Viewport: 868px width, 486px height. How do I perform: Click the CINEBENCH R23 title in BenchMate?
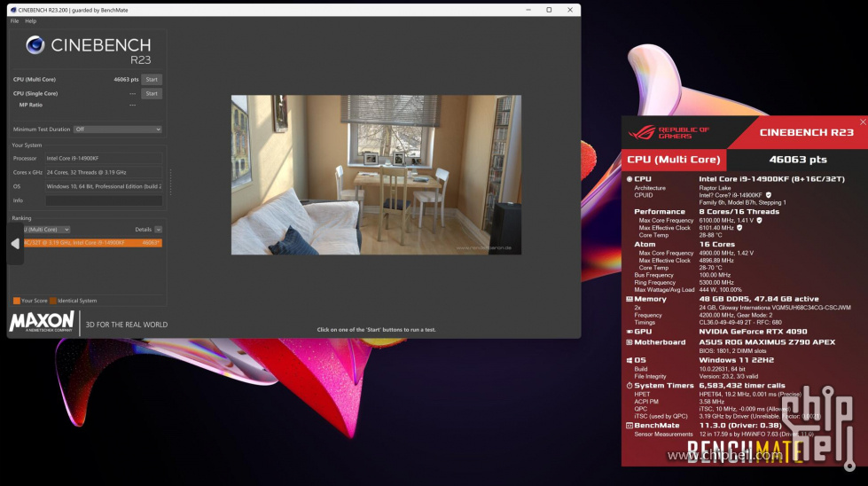click(x=807, y=132)
